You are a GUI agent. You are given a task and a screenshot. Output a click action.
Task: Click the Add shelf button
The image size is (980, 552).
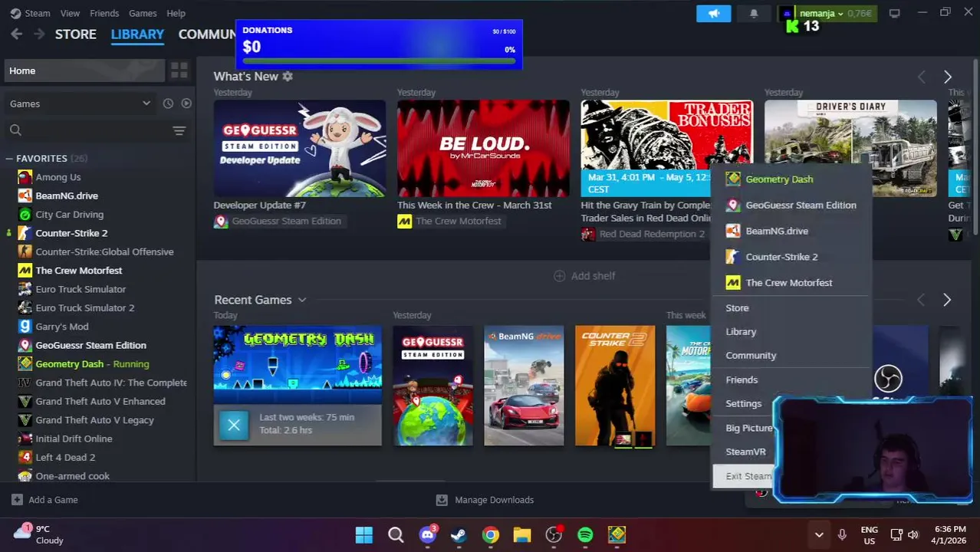point(584,276)
